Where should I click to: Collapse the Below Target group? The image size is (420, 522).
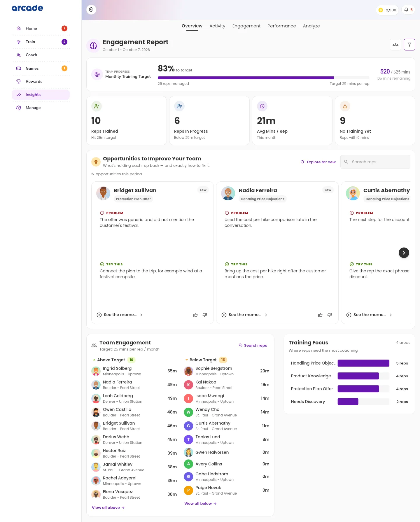[x=187, y=360]
